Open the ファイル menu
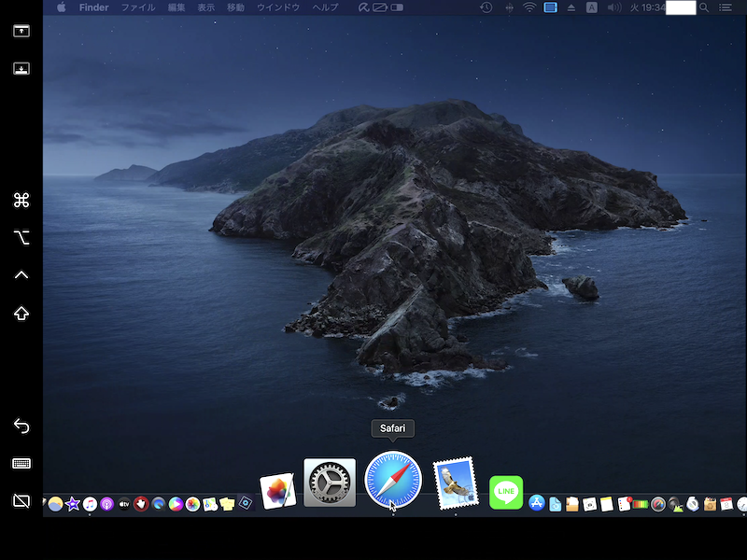Viewport: 747px width, 560px height. [138, 7]
